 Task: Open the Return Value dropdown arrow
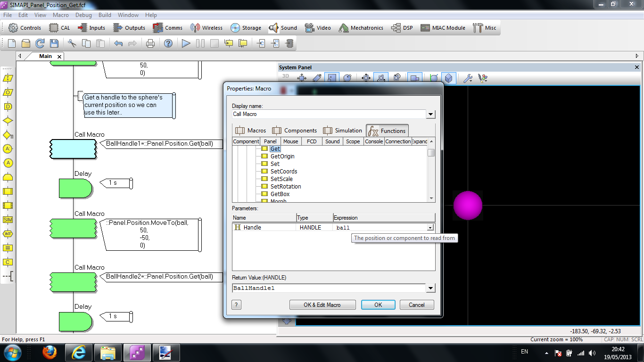click(x=430, y=288)
